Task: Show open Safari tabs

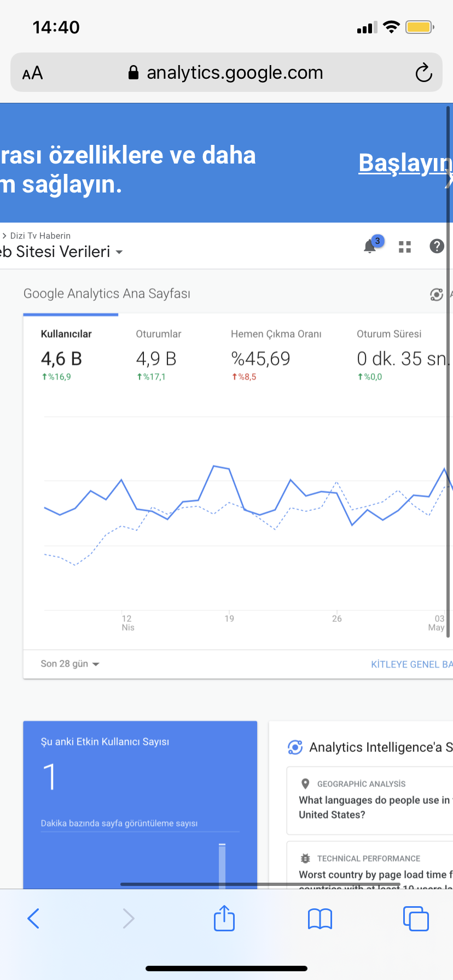Action: (x=416, y=919)
